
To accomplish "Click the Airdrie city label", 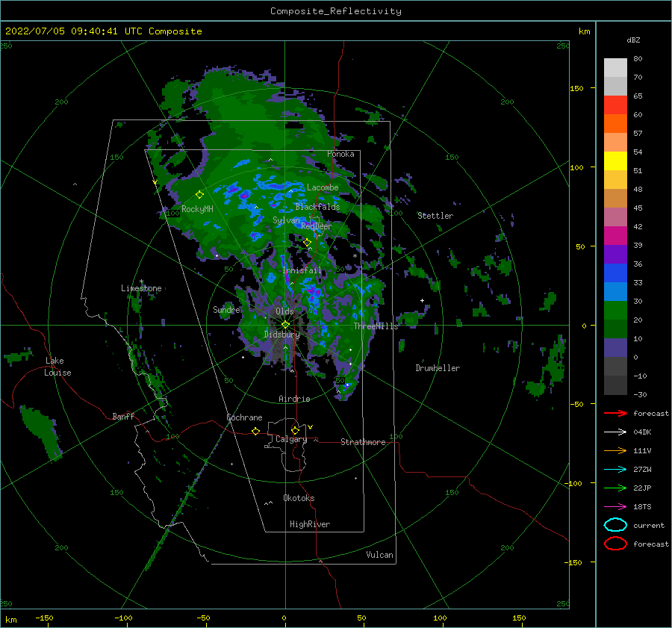I will pyautogui.click(x=294, y=399).
